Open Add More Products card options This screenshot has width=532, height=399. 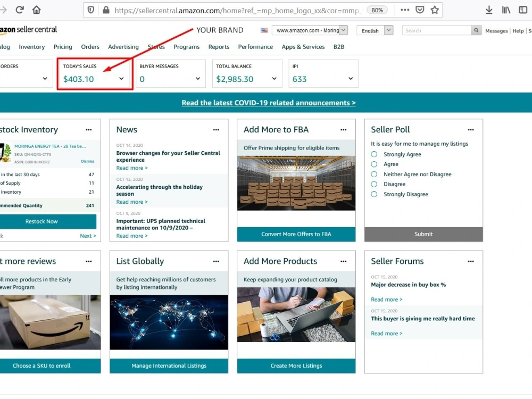pyautogui.click(x=343, y=261)
